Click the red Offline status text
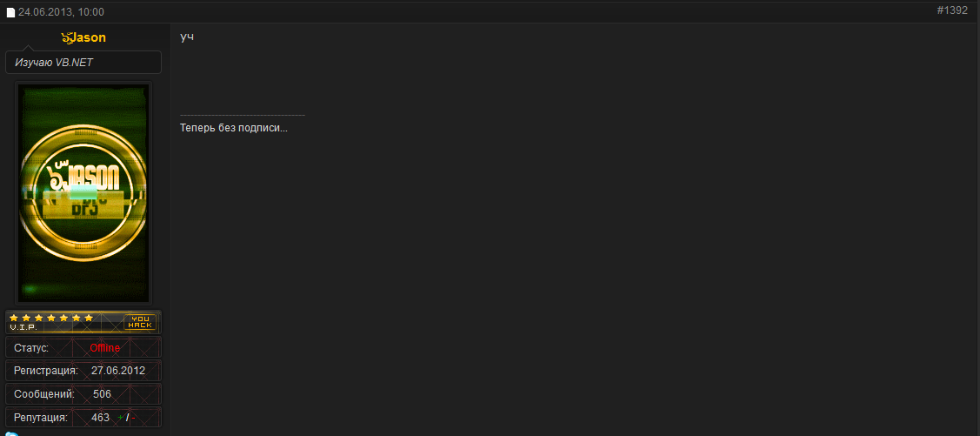Image resolution: width=980 pixels, height=436 pixels. [105, 348]
